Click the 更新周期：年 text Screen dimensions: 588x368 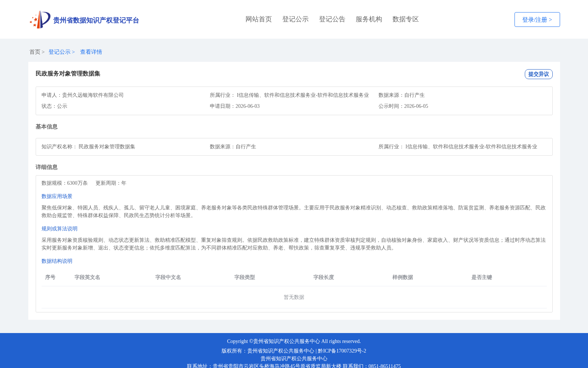coord(111,183)
